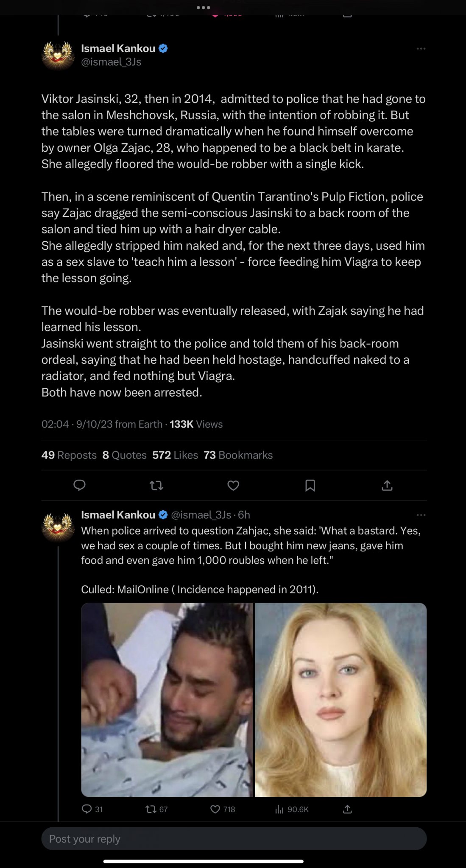
Task: Open the blonde woman photo thumbnail
Action: [341, 700]
